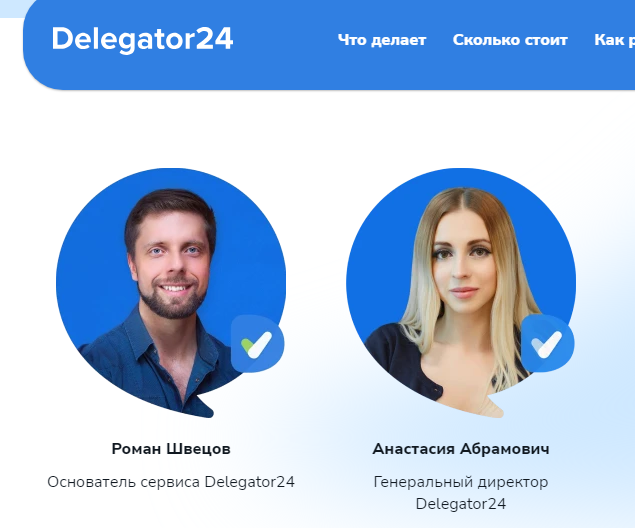The image size is (635, 528).
Task: Select the name 'Анастасия Абрамович'
Action: pos(461,449)
